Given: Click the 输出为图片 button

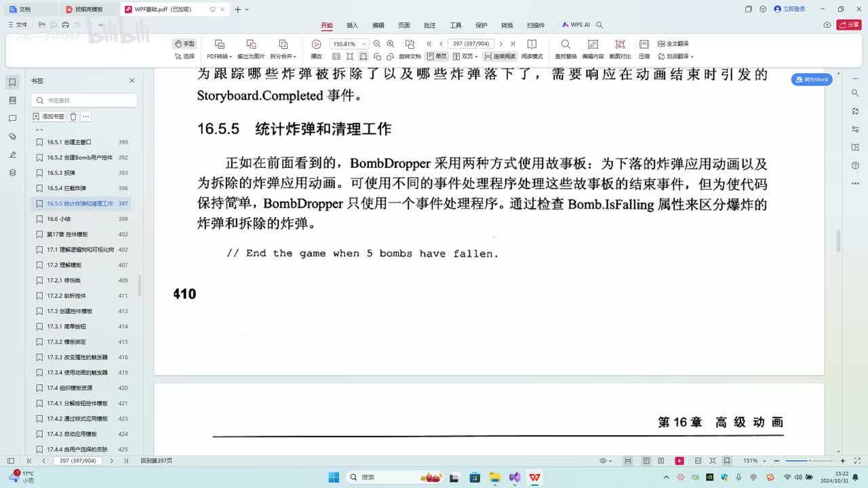Looking at the screenshot, I should pyautogui.click(x=251, y=49).
